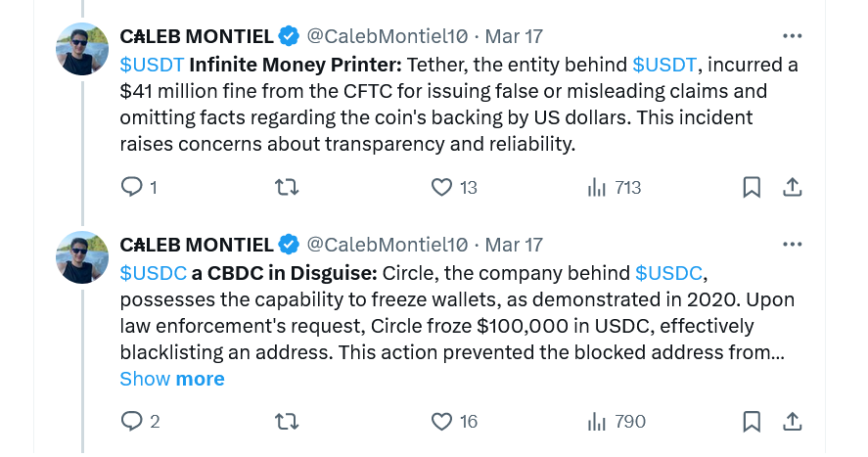Viewport: 868px width, 457px height.
Task: Share the USDT Infinite Money Printer tweet
Action: pyautogui.click(x=793, y=187)
